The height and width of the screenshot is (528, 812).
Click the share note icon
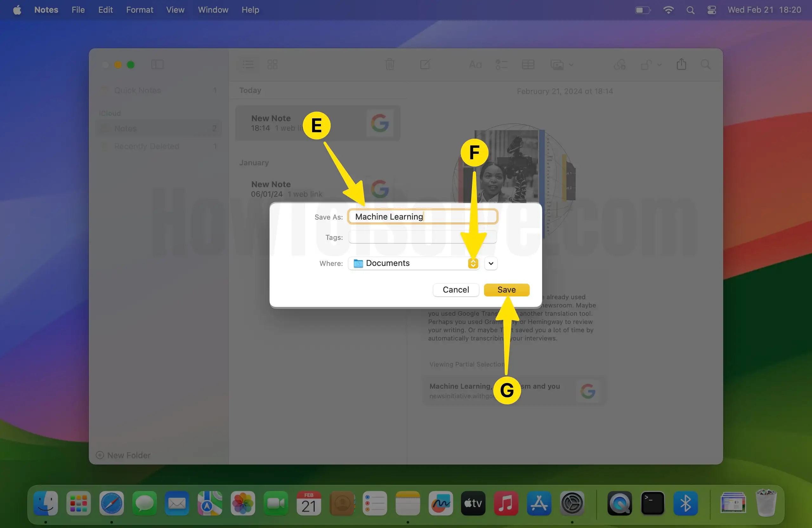pos(681,64)
